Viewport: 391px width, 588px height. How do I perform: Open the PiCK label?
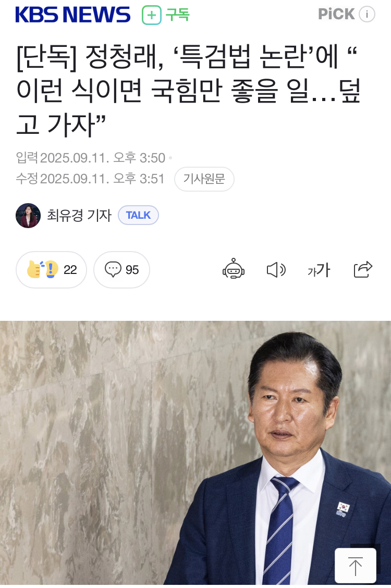click(336, 14)
